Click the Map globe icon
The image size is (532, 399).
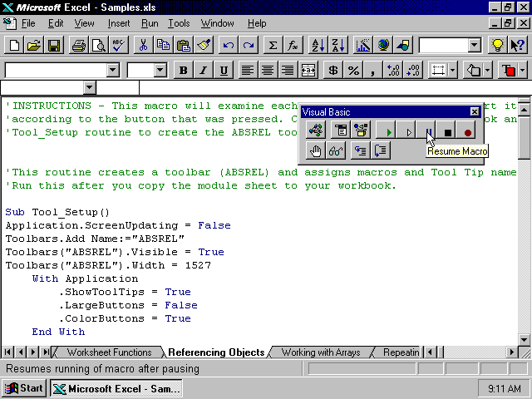382,45
